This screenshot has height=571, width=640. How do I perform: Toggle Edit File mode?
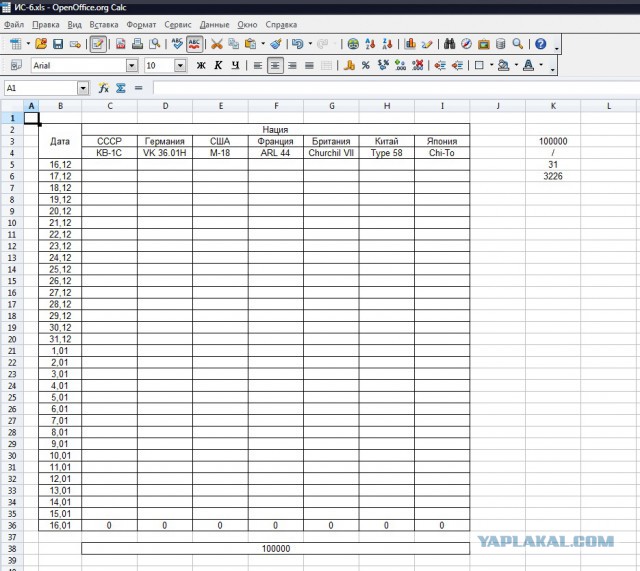[98, 44]
